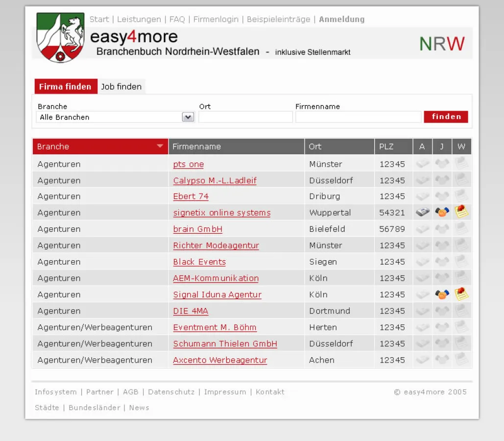Viewport: 504px width, 441px height.
Task: Sort the table by Firmenname header
Action: click(x=197, y=147)
